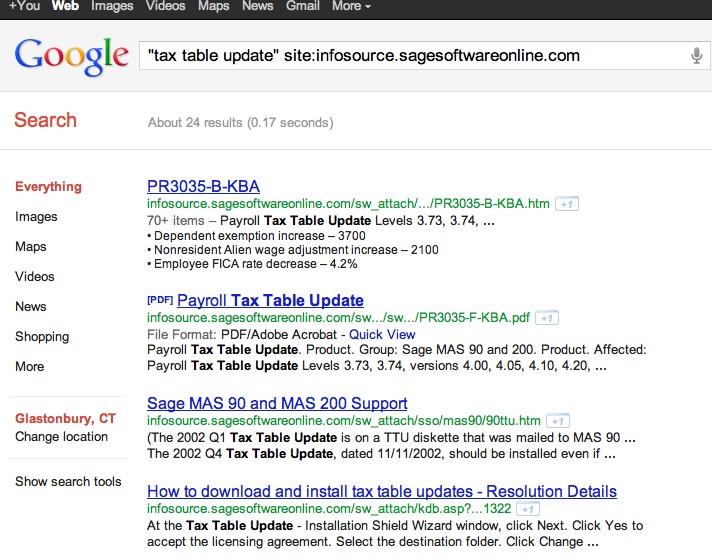Click the green PR3035-F-KBA.pdf URL
712x559 pixels.
[x=338, y=318]
